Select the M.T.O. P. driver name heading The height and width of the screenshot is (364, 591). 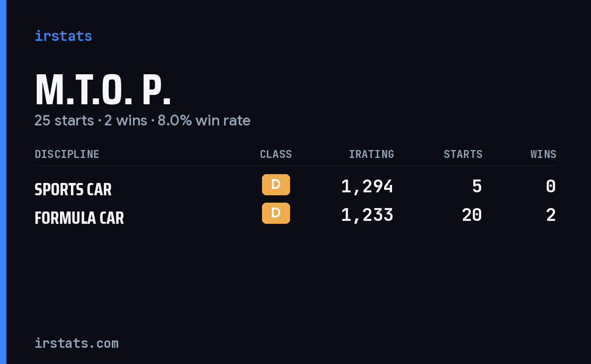coord(103,90)
